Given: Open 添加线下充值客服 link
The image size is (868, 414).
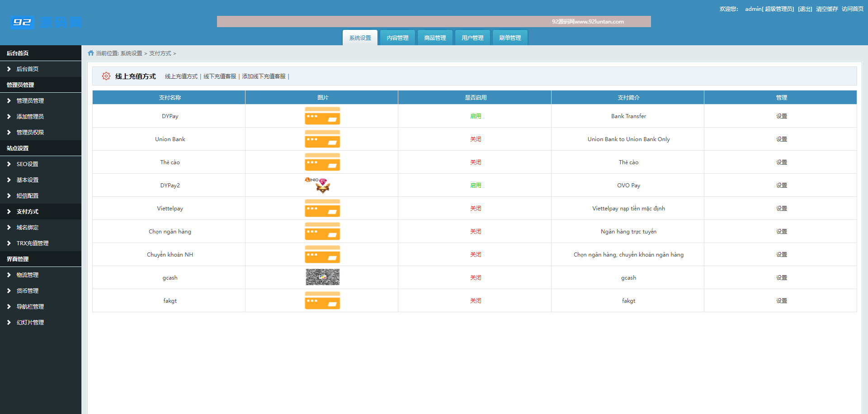Looking at the screenshot, I should click(x=264, y=76).
